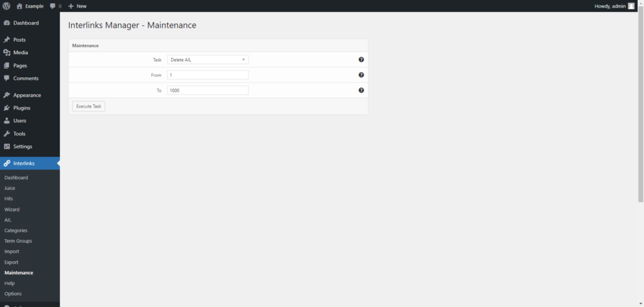The width and height of the screenshot is (644, 307).
Task: Click the scrollbar up arrow
Action: point(640,3)
